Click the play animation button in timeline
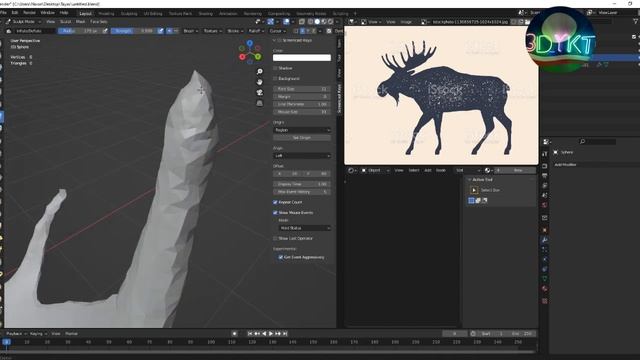Image resolution: width=640 pixels, height=360 pixels. click(x=271, y=334)
